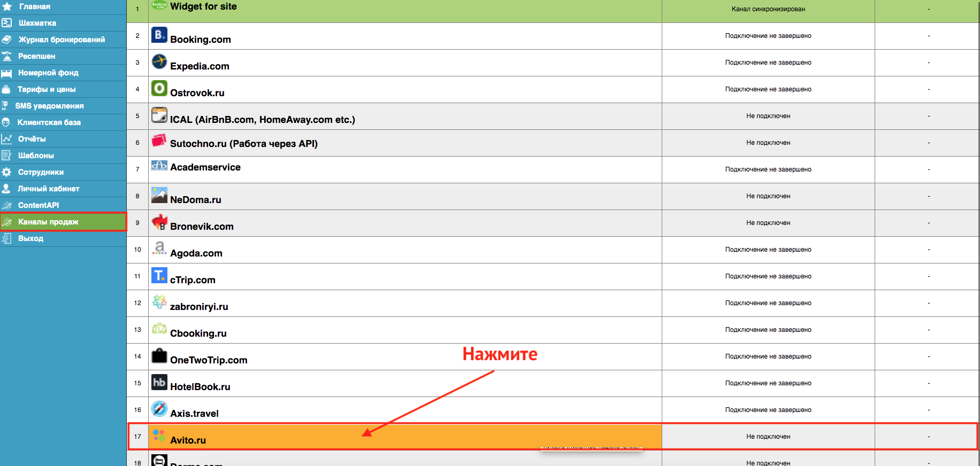
Task: Click the ICAL calendar icon
Action: 159,115
